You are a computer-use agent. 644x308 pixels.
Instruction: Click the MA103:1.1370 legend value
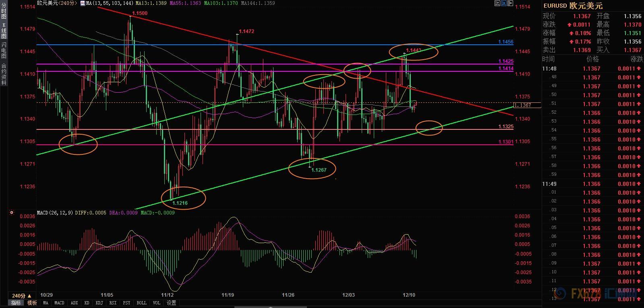(221, 3)
